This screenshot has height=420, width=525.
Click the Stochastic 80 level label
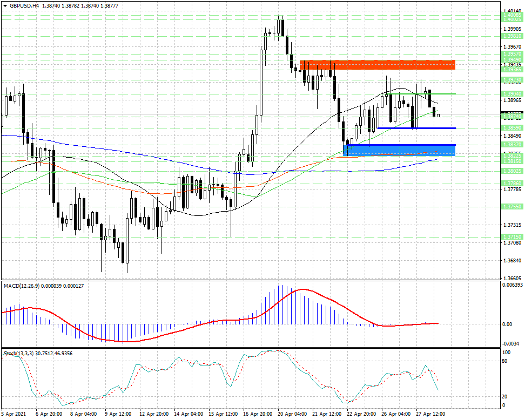[x=505, y=361]
